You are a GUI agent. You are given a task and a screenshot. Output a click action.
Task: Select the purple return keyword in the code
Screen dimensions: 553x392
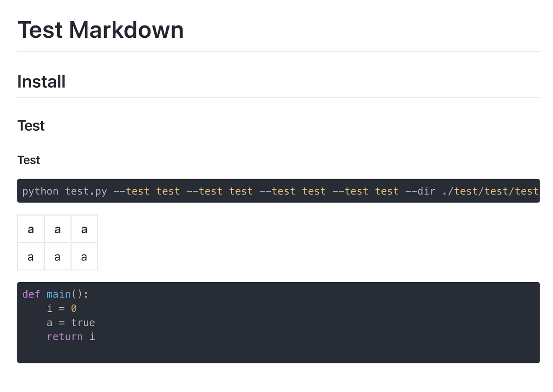click(65, 337)
